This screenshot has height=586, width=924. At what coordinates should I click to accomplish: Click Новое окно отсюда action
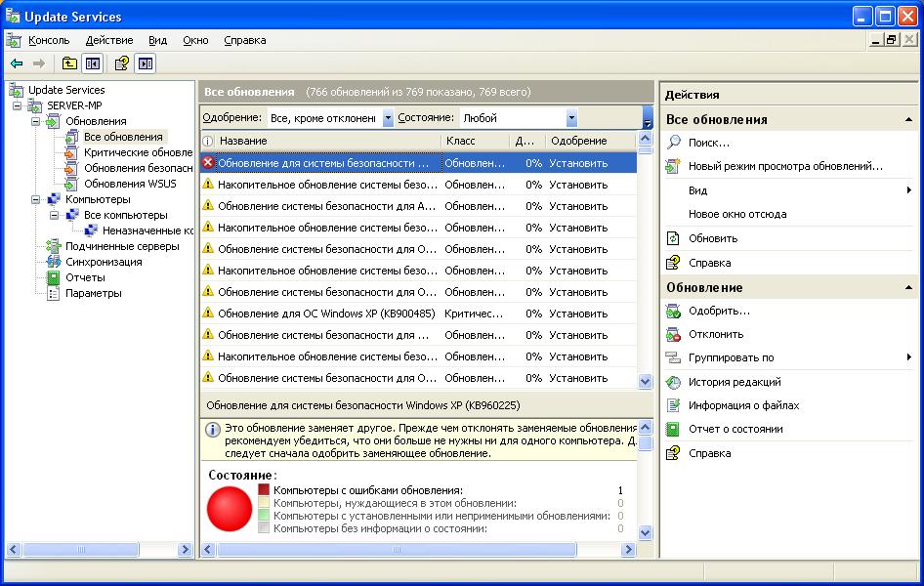coord(737,214)
